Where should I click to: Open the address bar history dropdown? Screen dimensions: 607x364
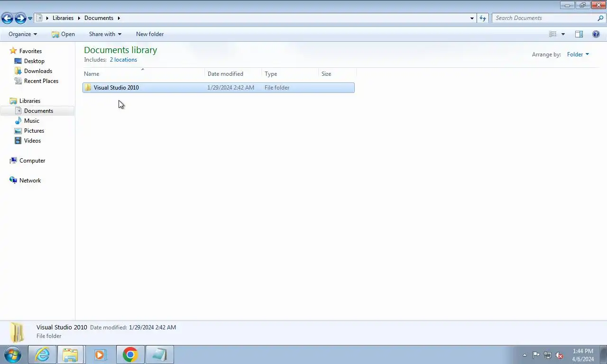coord(472,18)
